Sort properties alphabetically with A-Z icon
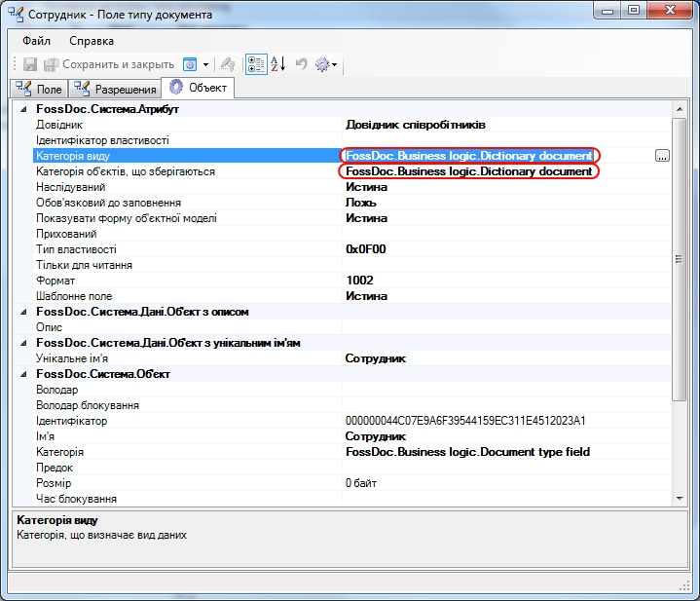This screenshot has width=700, height=601. 278,64
